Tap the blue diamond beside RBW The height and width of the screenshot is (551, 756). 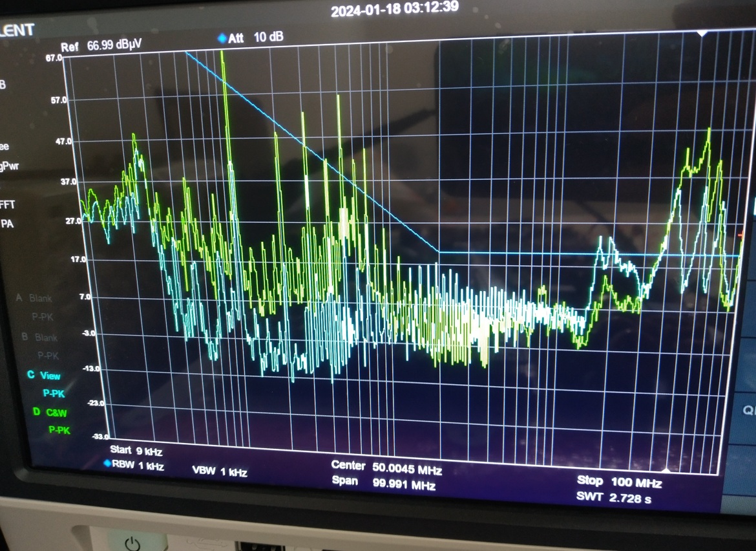point(107,463)
